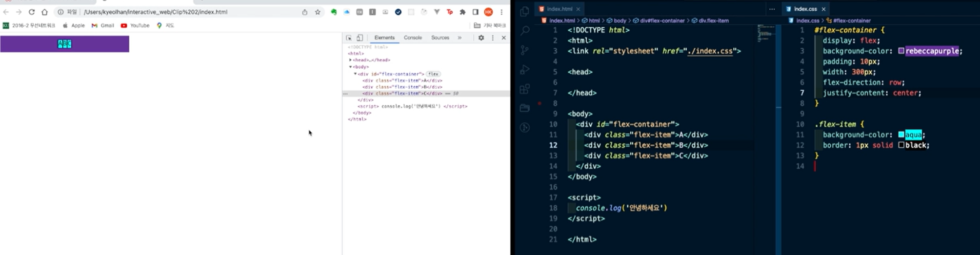This screenshot has width=980, height=255.
Task: Open VS Code Search icon
Action: pyautogui.click(x=525, y=31)
